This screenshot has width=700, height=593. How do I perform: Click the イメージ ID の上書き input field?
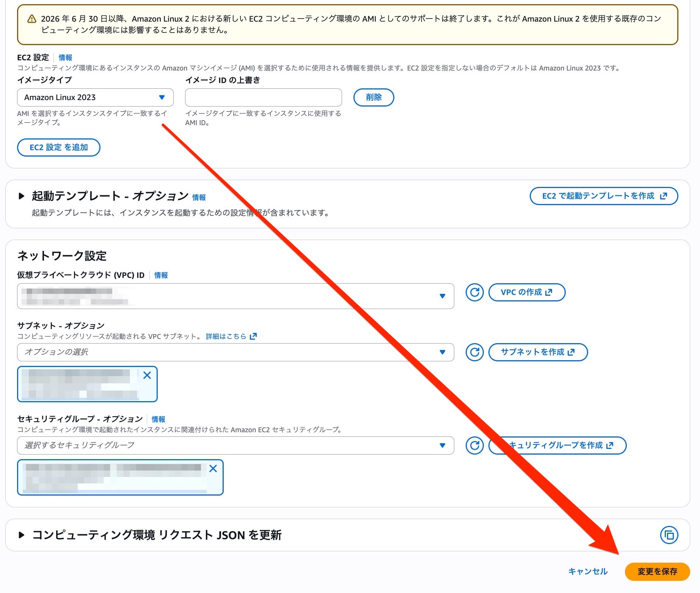[263, 97]
